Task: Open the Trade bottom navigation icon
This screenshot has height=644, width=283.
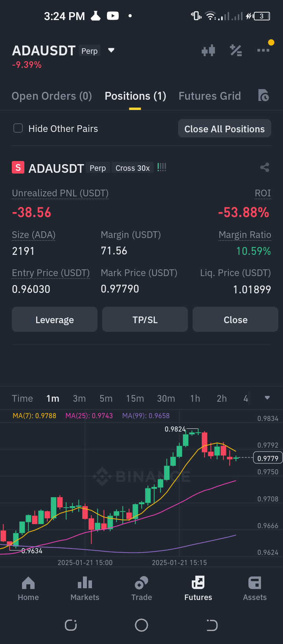Action: coord(141,583)
